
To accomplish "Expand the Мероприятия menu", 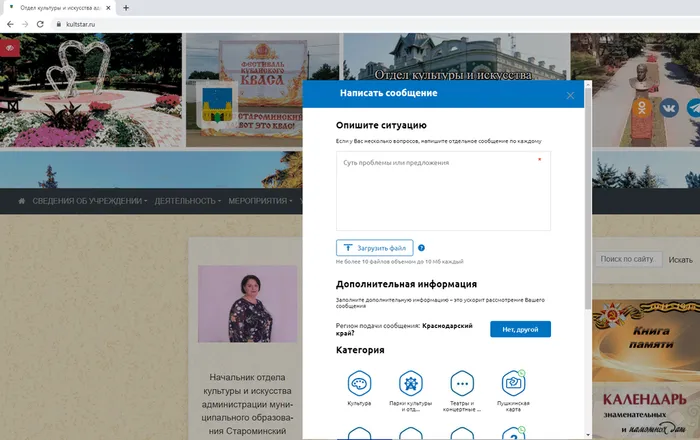I will (261, 201).
